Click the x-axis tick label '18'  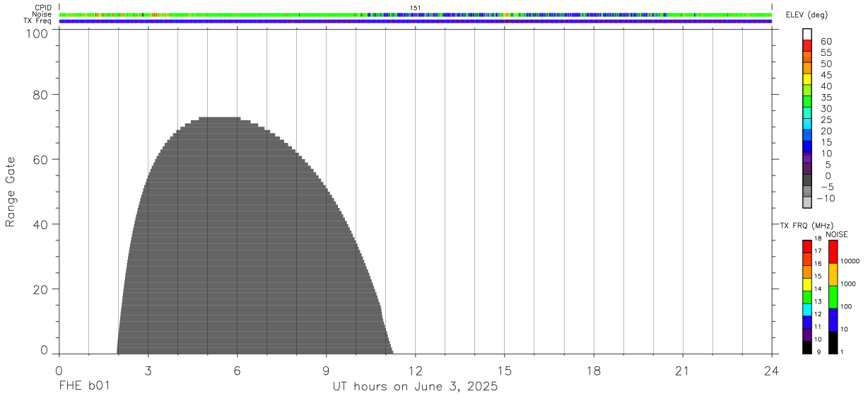[x=594, y=371]
